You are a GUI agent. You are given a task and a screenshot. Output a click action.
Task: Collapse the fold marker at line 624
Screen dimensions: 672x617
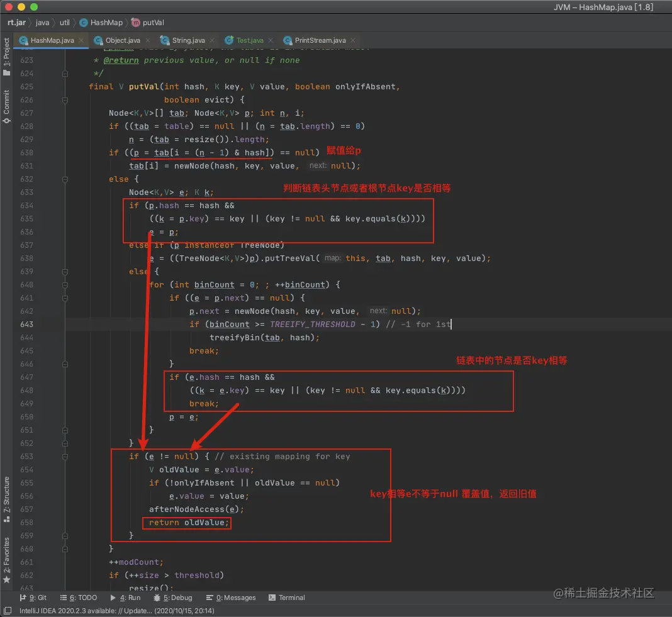65,74
